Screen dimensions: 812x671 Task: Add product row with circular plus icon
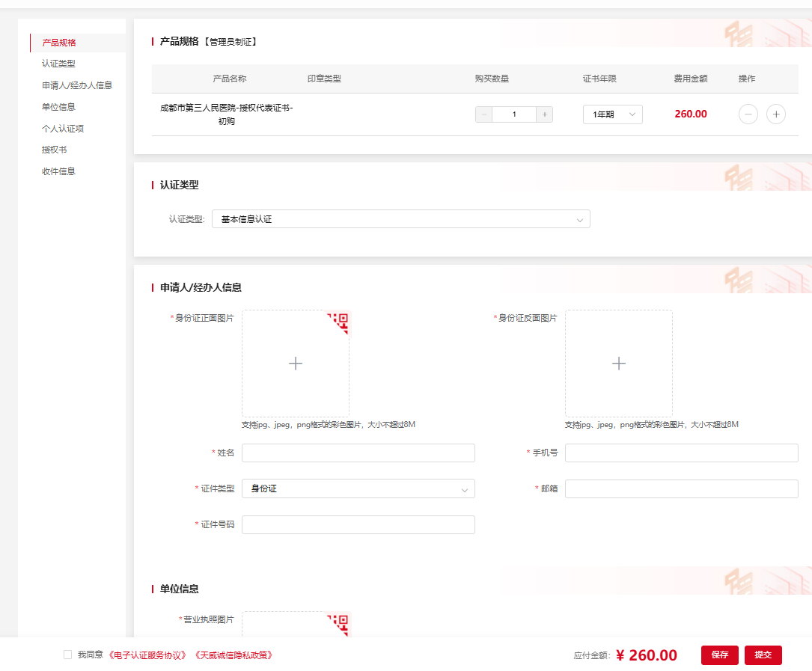(x=776, y=114)
